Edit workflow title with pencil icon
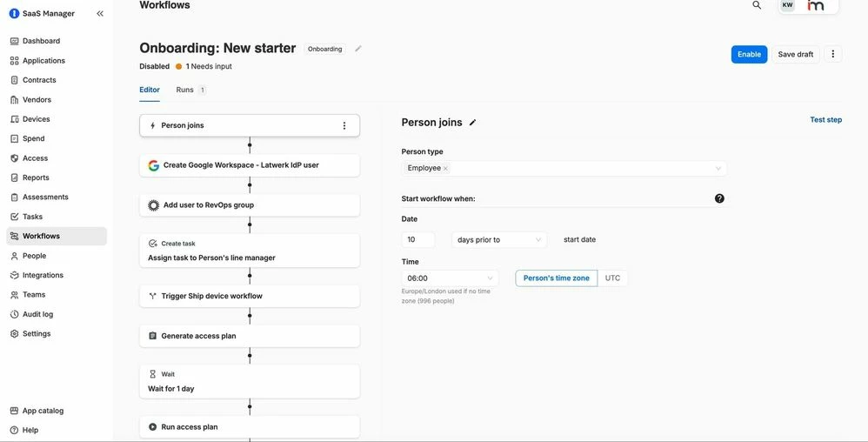Viewport: 868px width, 442px height. pos(358,49)
